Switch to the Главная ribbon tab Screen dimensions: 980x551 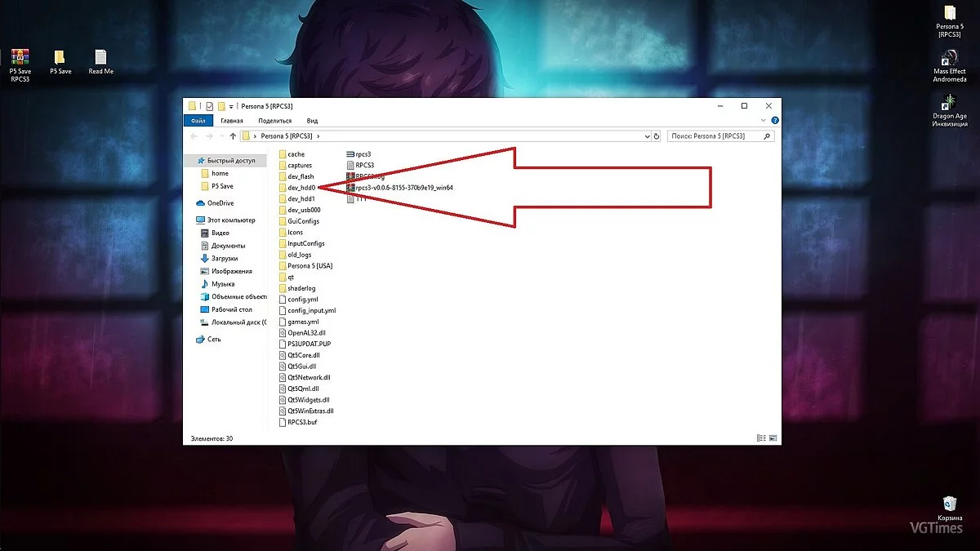pyautogui.click(x=232, y=121)
